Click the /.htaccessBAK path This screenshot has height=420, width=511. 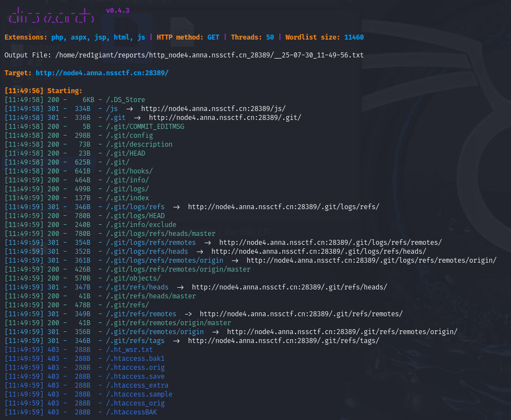tap(131, 412)
